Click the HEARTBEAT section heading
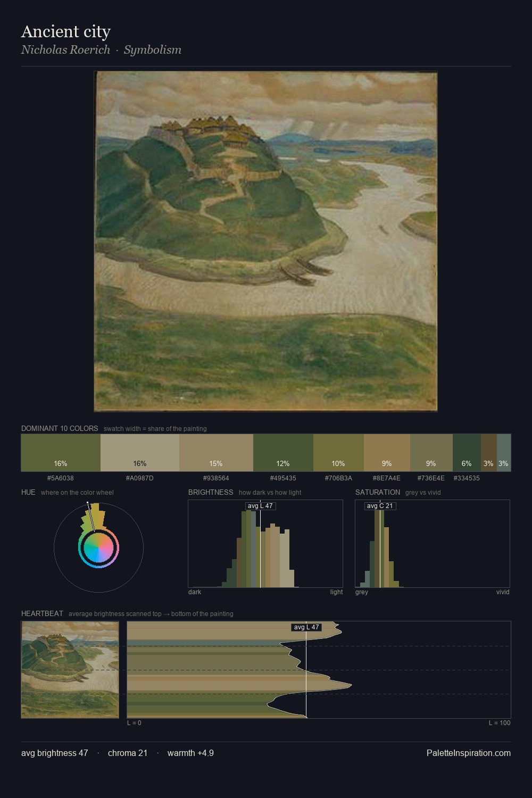This screenshot has height=798, width=532. click(42, 613)
